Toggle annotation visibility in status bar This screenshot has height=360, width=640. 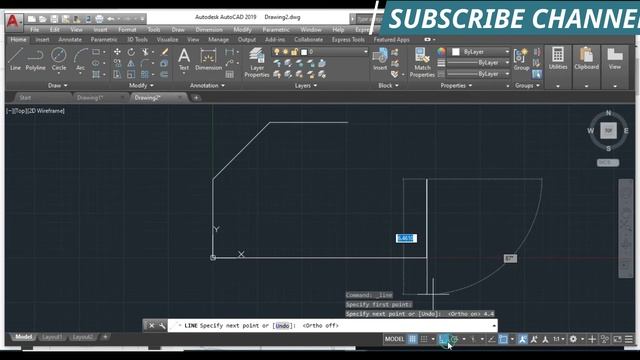click(x=522, y=339)
